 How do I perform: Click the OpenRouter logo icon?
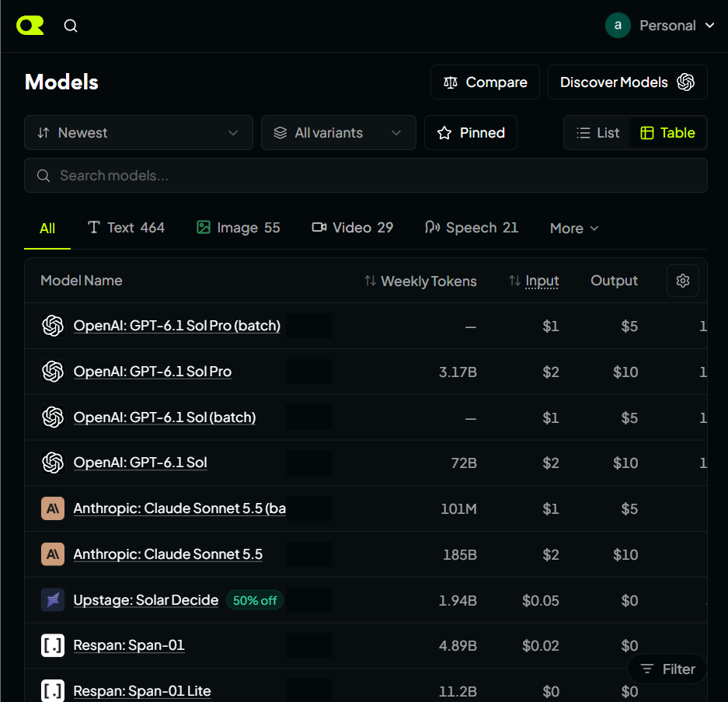point(30,26)
